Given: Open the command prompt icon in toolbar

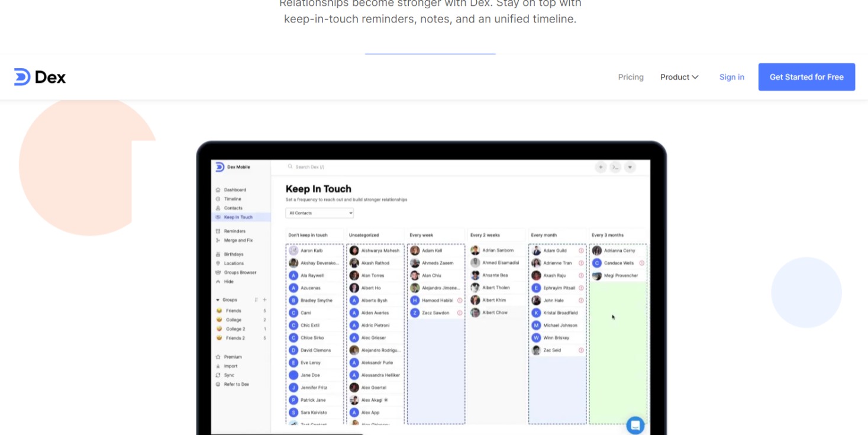Looking at the screenshot, I should click(x=615, y=167).
